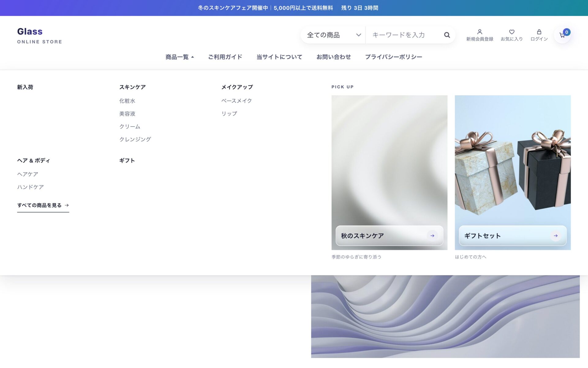Select 美容液 under スキンケア

point(127,114)
